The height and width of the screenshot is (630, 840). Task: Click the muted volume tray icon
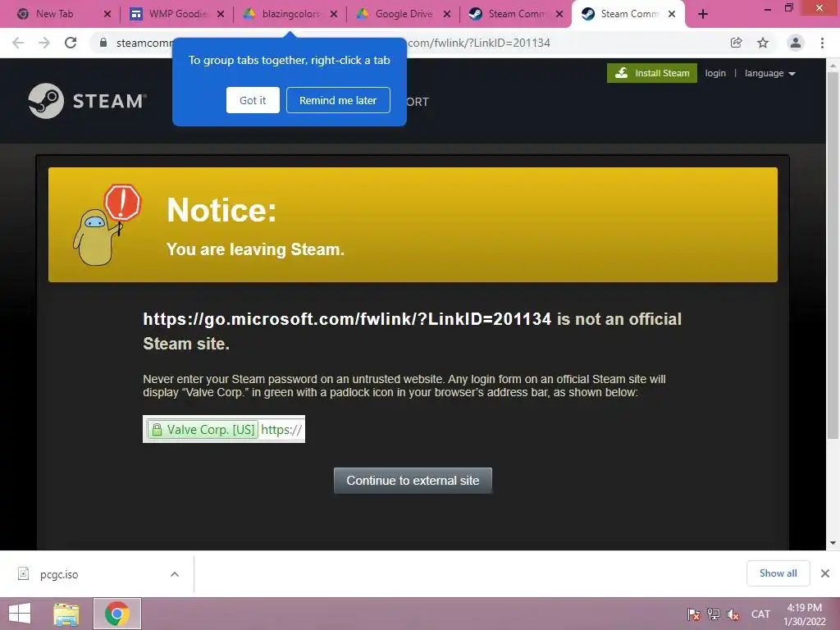pos(733,614)
